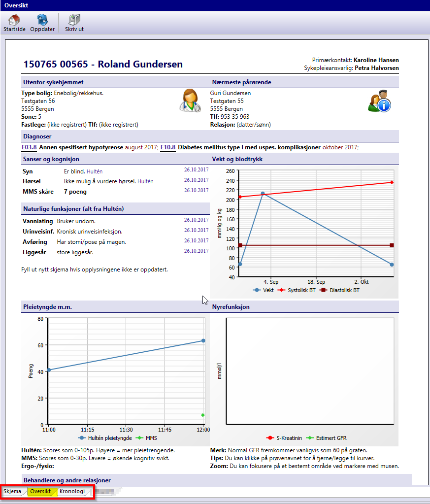Click the Hultén link in Syn row

(x=95, y=171)
